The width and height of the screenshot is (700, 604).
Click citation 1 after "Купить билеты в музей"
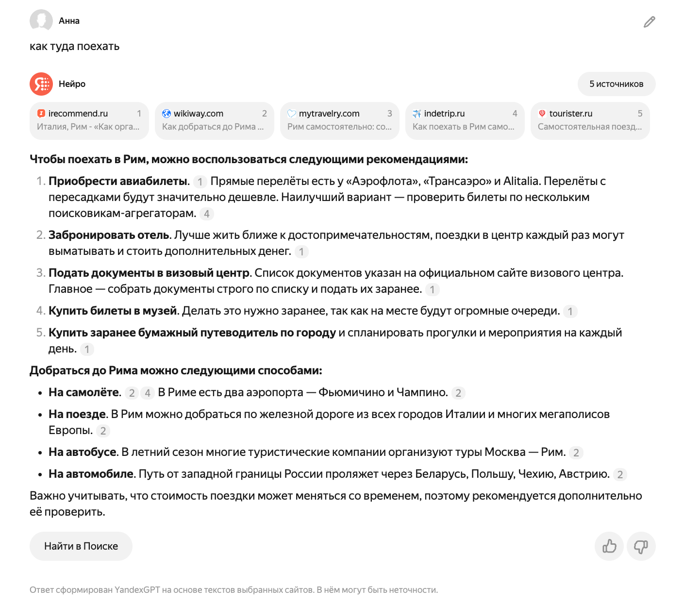tap(571, 311)
